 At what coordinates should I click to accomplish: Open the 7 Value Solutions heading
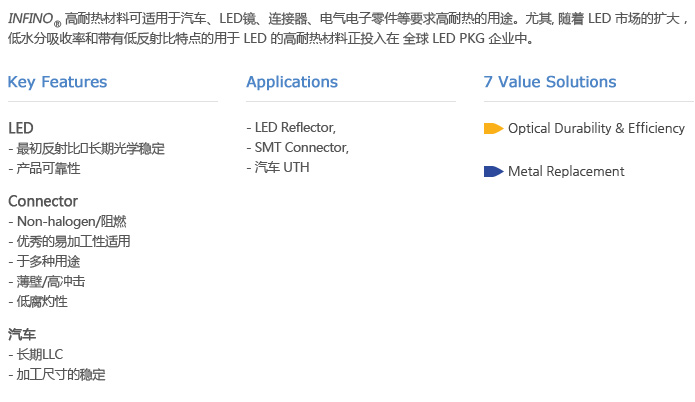pyautogui.click(x=550, y=82)
